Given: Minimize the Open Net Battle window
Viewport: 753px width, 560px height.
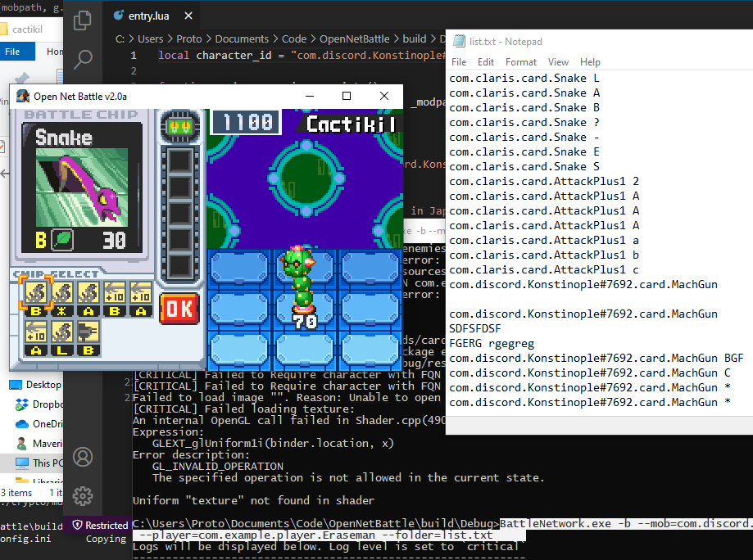Looking at the screenshot, I should 310,96.
